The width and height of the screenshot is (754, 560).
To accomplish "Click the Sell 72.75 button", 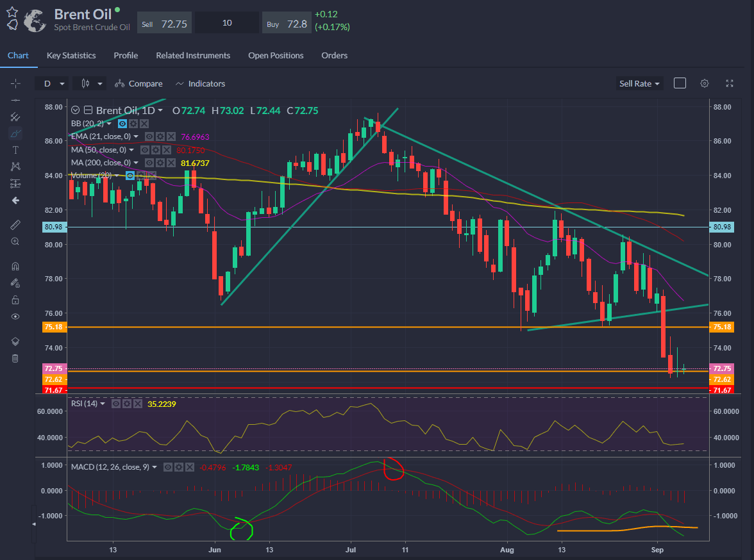I will click(164, 23).
